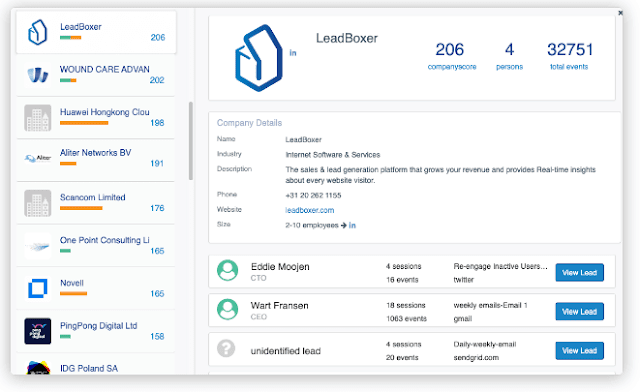Click score 198 in Huawei row
Screen dimensions: 640x392
click(157, 123)
